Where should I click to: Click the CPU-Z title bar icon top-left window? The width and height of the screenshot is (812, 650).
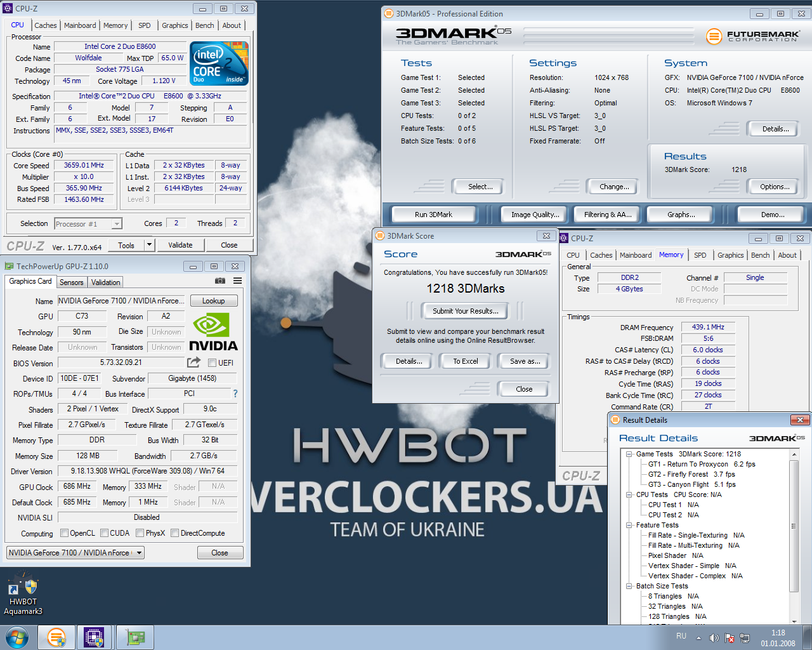(x=8, y=8)
